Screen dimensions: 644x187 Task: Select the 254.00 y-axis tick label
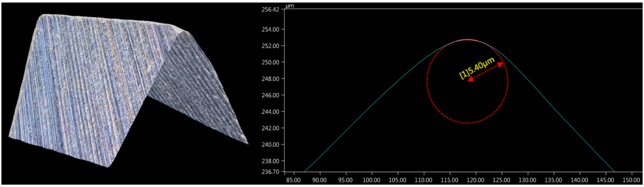[x=270, y=29]
